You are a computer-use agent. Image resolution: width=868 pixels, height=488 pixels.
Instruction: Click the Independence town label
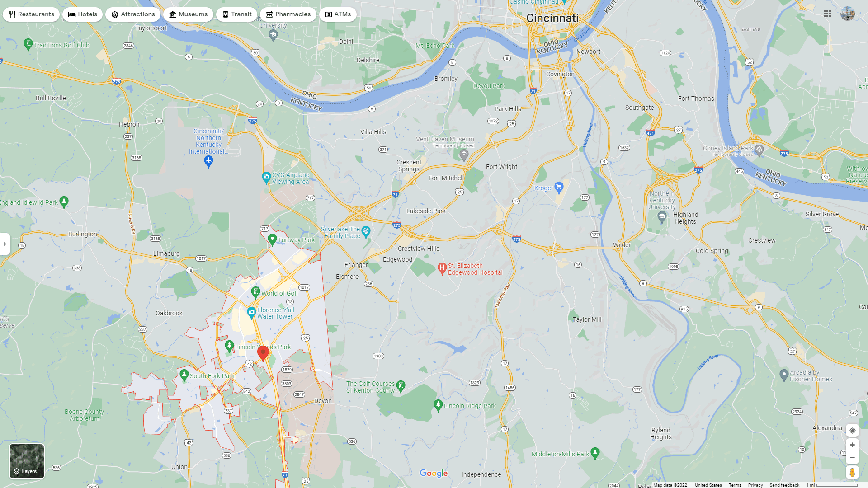click(481, 474)
